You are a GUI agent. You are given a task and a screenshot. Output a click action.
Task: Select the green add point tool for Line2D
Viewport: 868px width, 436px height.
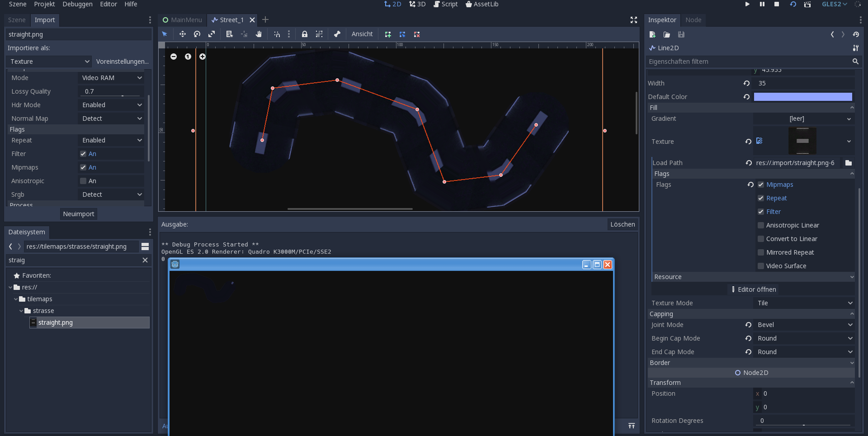coord(388,34)
